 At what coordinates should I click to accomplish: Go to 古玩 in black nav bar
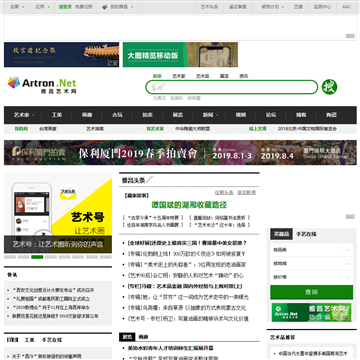[x=117, y=115]
